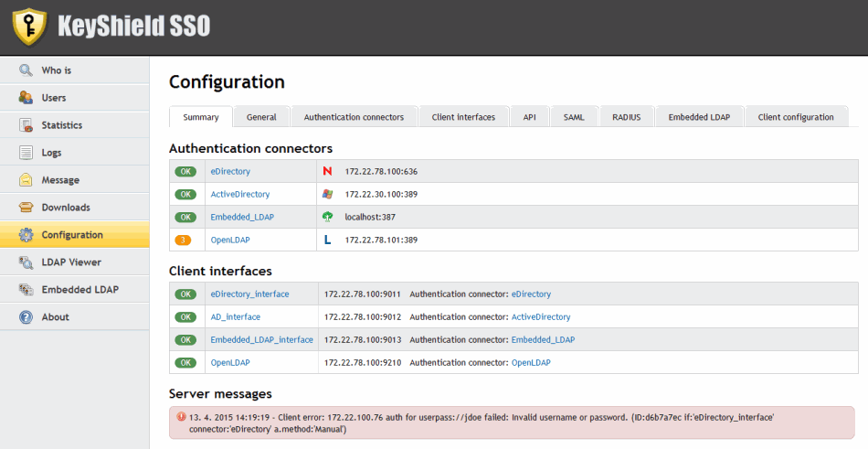Click the Embedded LDAP sidebar icon
This screenshot has width=868, height=449.
(26, 289)
